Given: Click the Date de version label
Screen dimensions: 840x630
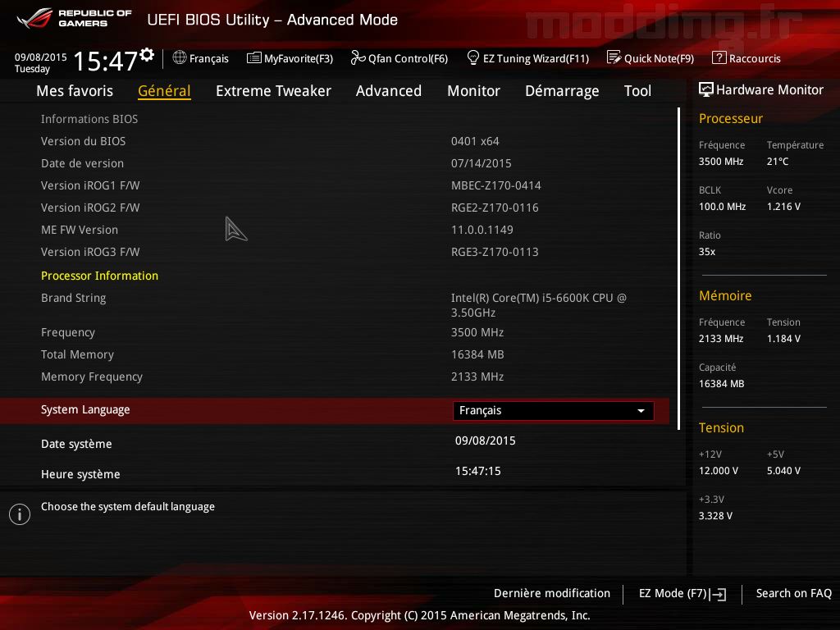Looking at the screenshot, I should click(x=83, y=163).
